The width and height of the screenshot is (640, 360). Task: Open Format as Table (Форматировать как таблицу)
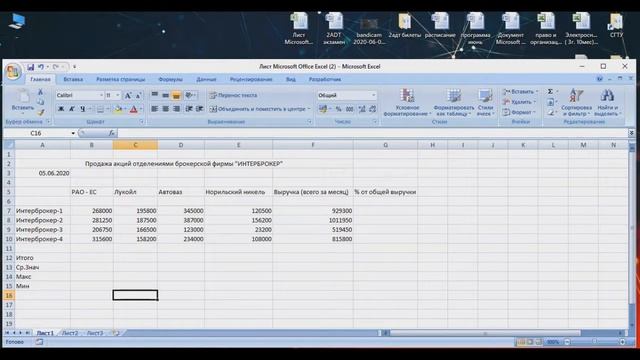click(453, 102)
